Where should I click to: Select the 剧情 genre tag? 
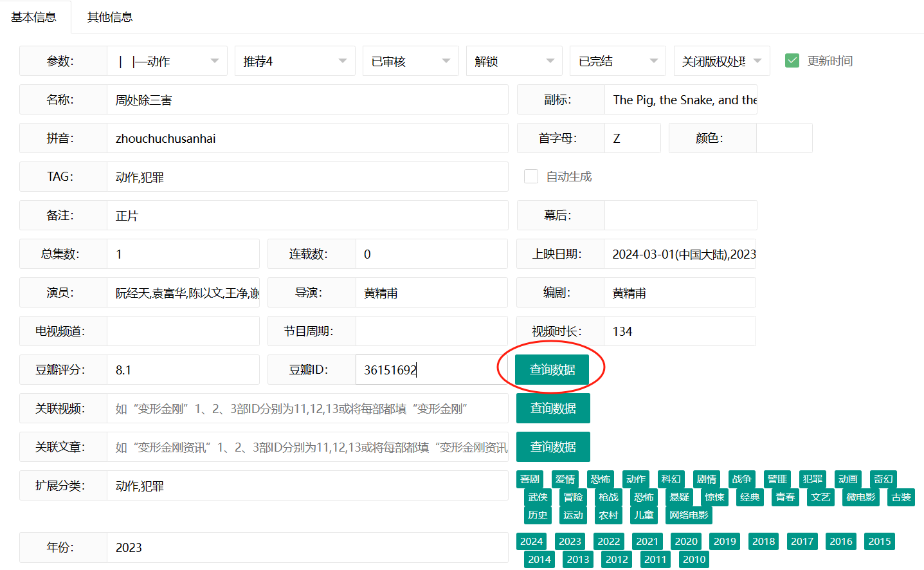[707, 479]
